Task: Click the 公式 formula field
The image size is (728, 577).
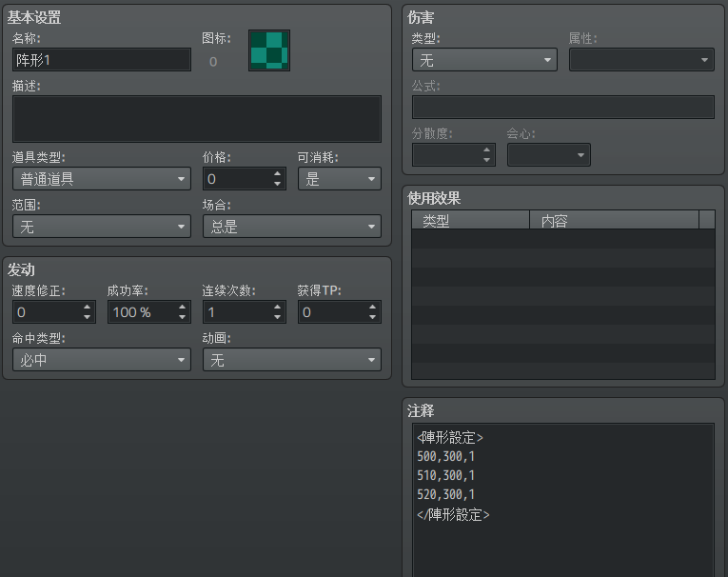Action: pyautogui.click(x=563, y=108)
